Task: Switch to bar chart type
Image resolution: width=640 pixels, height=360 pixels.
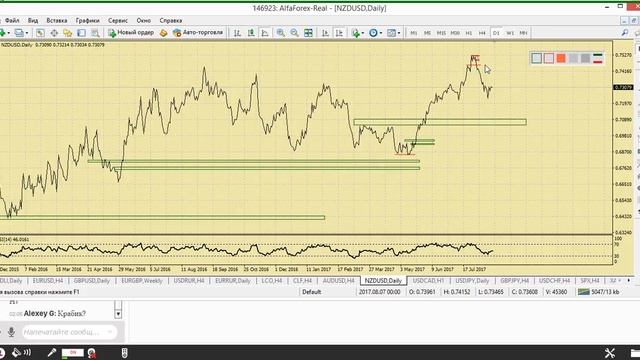Action: [x=237, y=33]
